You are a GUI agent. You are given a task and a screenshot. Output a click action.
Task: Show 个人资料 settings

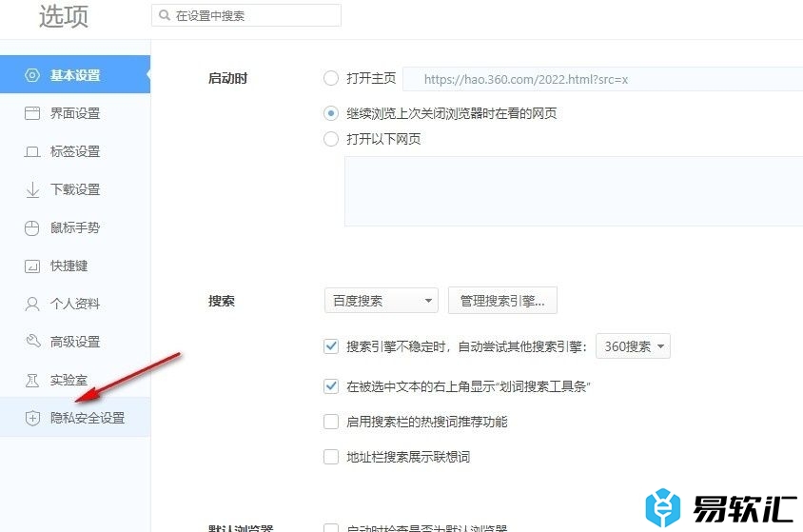pos(75,304)
